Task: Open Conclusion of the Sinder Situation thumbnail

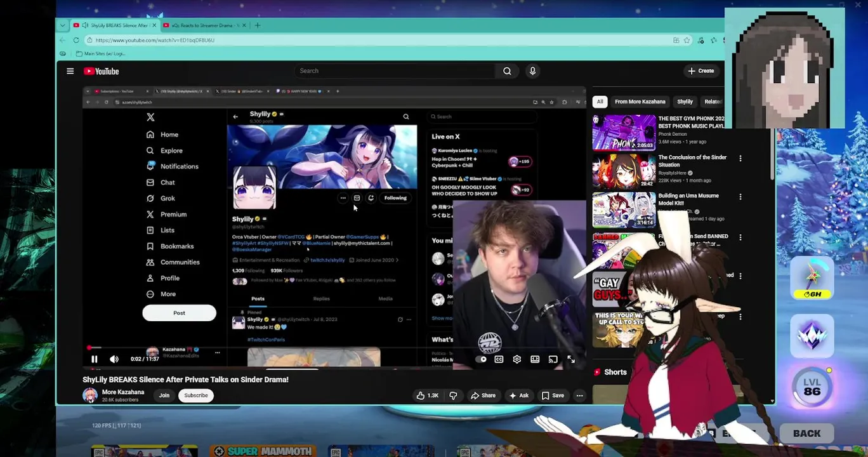Action: [x=624, y=171]
